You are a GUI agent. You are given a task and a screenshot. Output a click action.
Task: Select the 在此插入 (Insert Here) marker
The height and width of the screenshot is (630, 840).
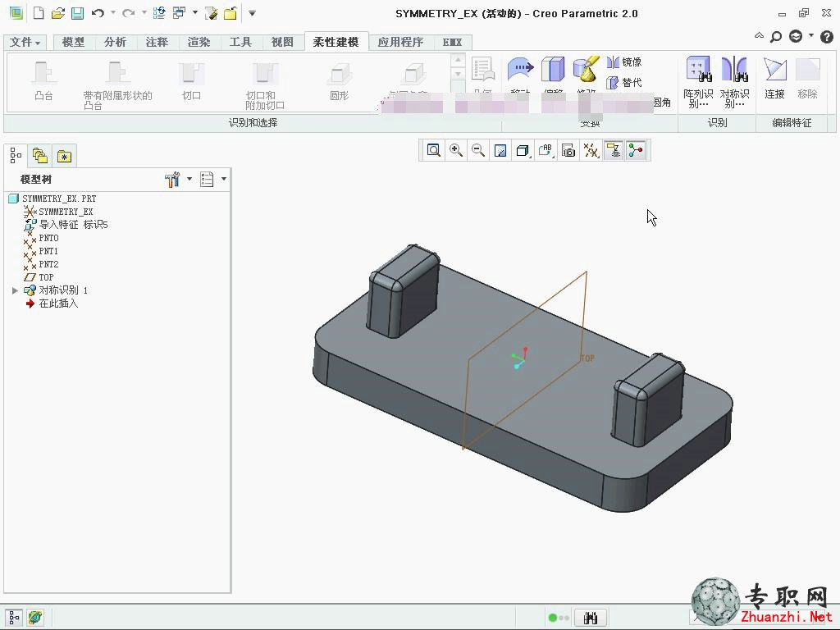click(x=52, y=304)
